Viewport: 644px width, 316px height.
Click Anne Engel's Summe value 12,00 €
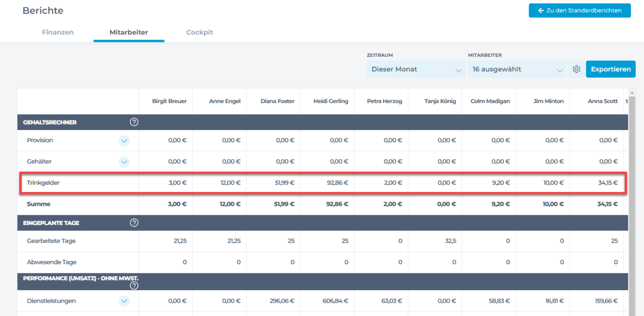(x=230, y=204)
